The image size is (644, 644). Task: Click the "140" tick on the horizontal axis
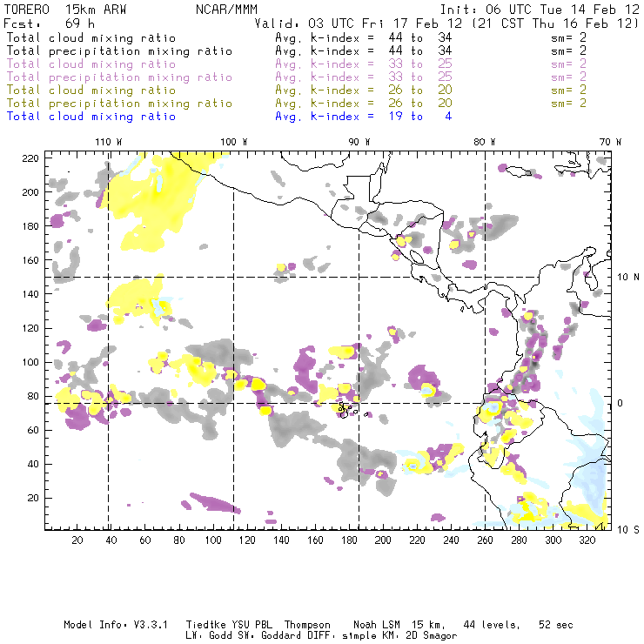click(x=281, y=540)
